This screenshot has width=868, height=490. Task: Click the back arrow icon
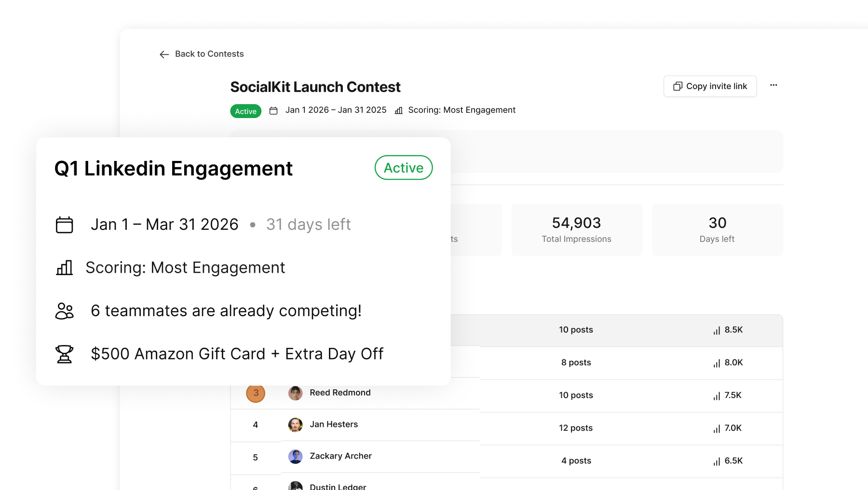point(164,54)
